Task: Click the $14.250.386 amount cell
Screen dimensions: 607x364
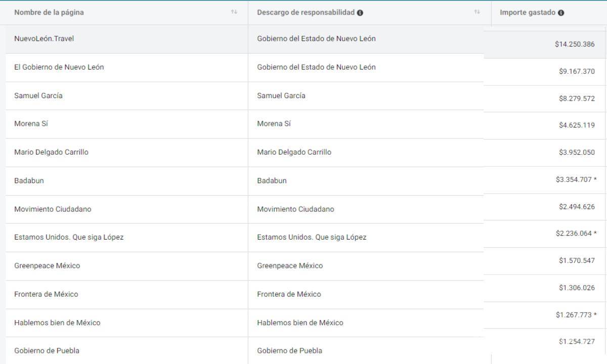Action: tap(574, 44)
